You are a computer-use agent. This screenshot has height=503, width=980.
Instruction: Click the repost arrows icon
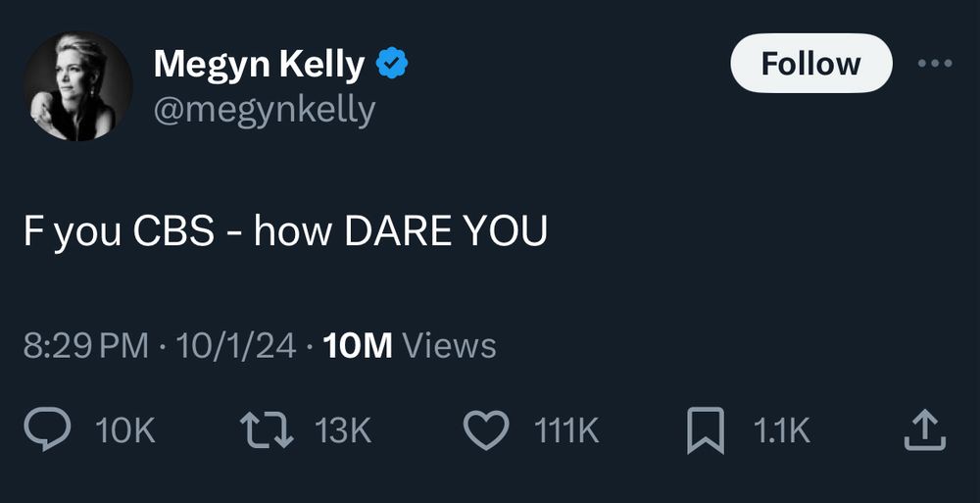(x=267, y=429)
